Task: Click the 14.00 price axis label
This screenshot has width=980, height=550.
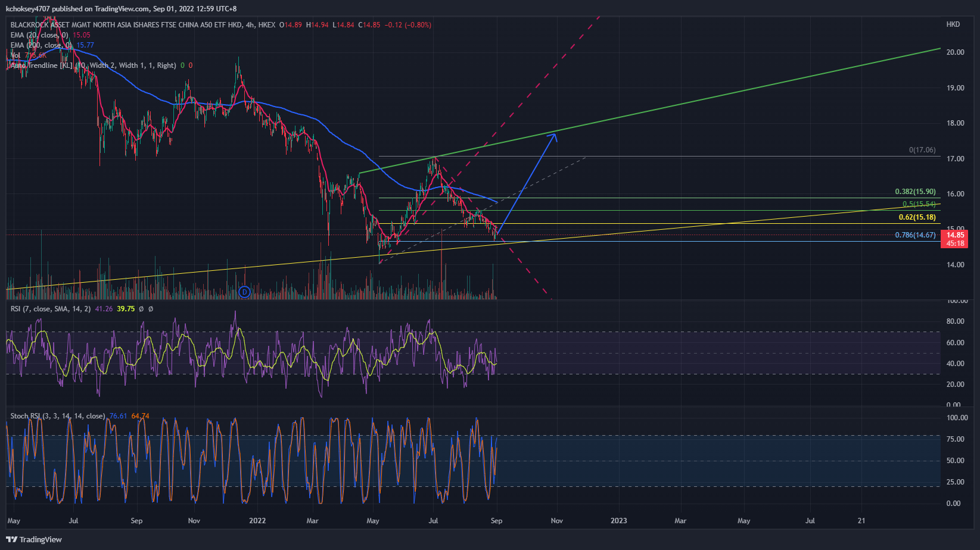Action: (956, 265)
